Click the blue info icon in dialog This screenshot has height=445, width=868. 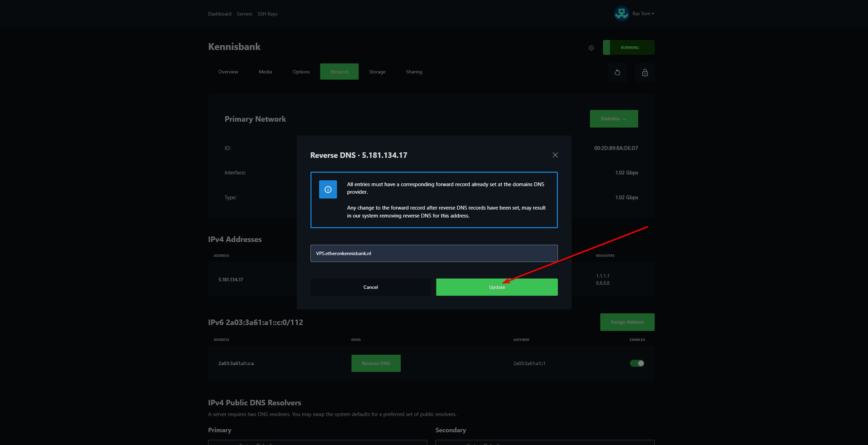click(x=328, y=189)
